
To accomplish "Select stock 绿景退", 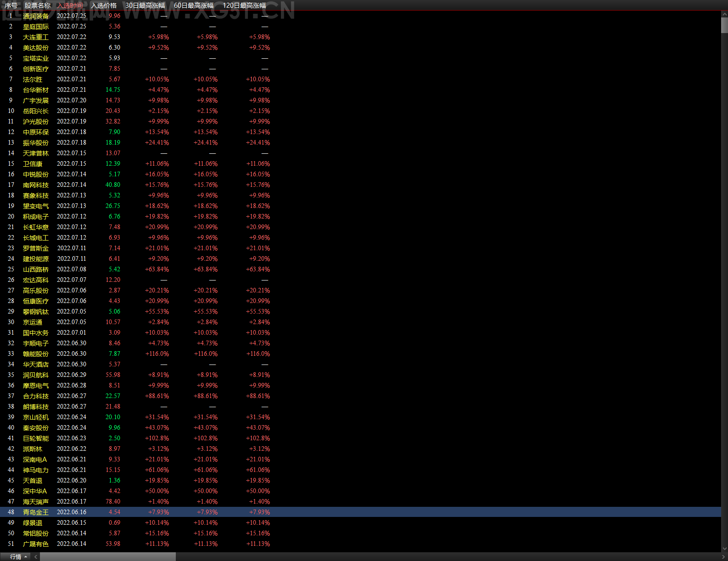I will click(33, 523).
